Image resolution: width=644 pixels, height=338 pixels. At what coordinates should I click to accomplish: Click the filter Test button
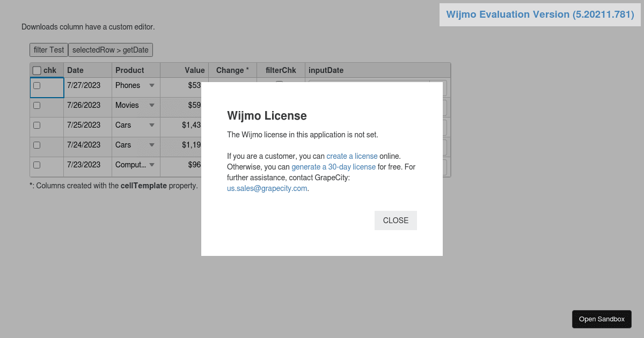coord(48,49)
